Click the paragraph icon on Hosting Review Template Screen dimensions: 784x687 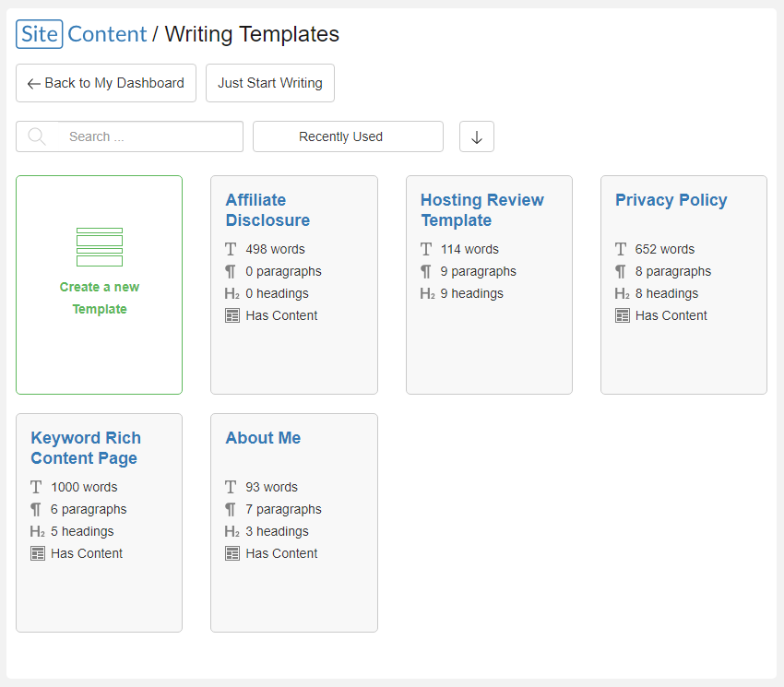pyautogui.click(x=425, y=271)
